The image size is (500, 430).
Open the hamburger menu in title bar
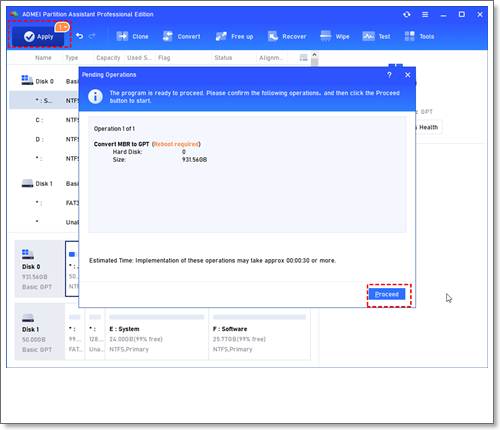pyautogui.click(x=425, y=14)
